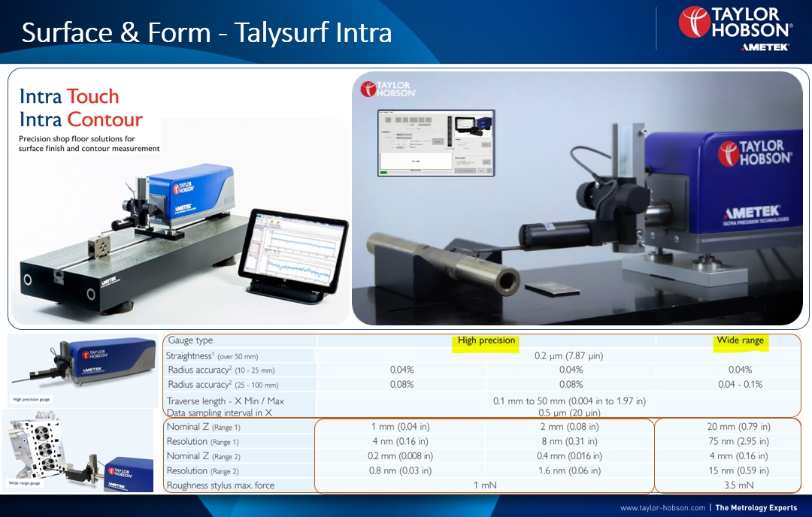812x517 pixels.
Task: Click the Gauge type row label
Action: (190, 340)
